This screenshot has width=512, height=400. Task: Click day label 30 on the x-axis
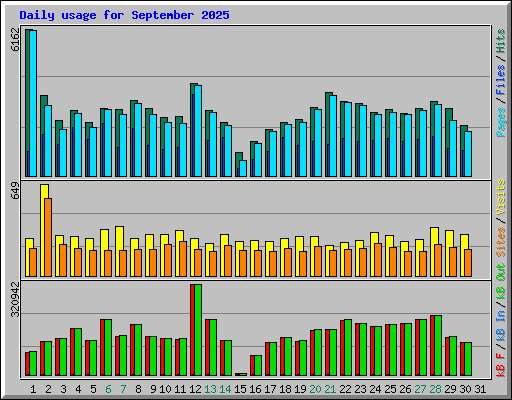[465, 389]
